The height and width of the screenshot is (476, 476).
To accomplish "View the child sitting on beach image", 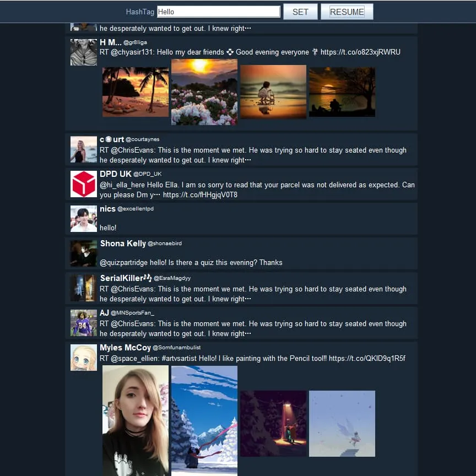I will (273, 92).
